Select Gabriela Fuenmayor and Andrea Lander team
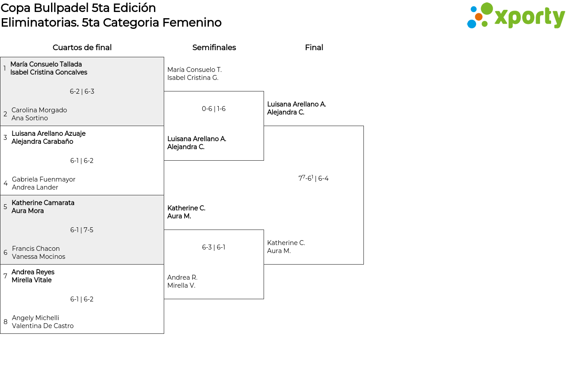The width and height of the screenshot is (568, 392). point(43,183)
